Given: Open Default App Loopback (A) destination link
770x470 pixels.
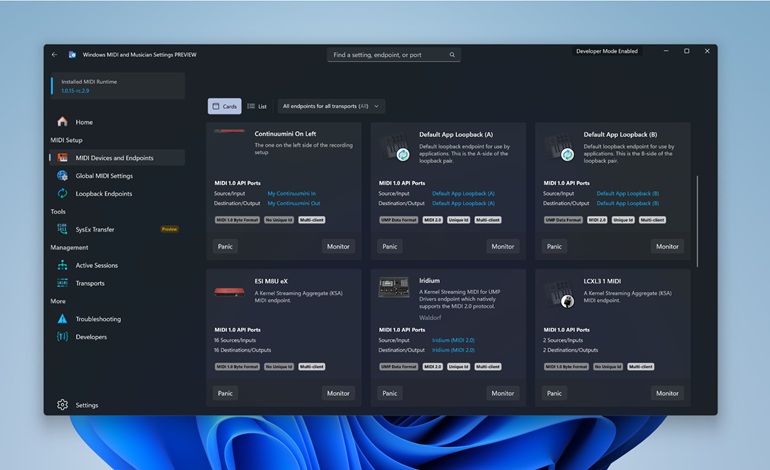Looking at the screenshot, I should [x=463, y=203].
